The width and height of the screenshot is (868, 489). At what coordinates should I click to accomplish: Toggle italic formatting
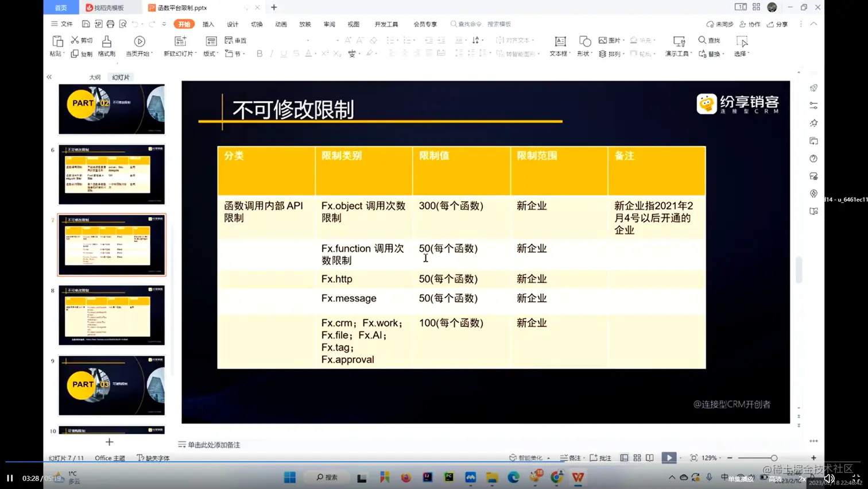click(272, 53)
